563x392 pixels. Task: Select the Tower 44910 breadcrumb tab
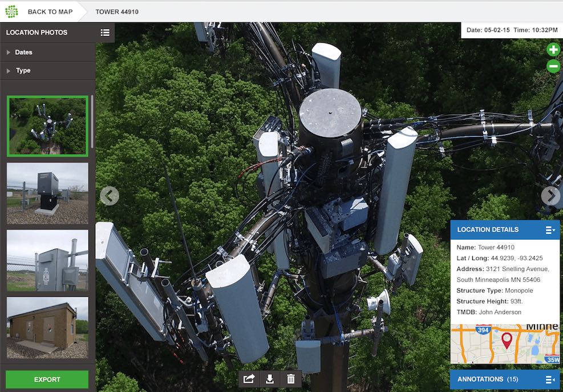tap(117, 11)
